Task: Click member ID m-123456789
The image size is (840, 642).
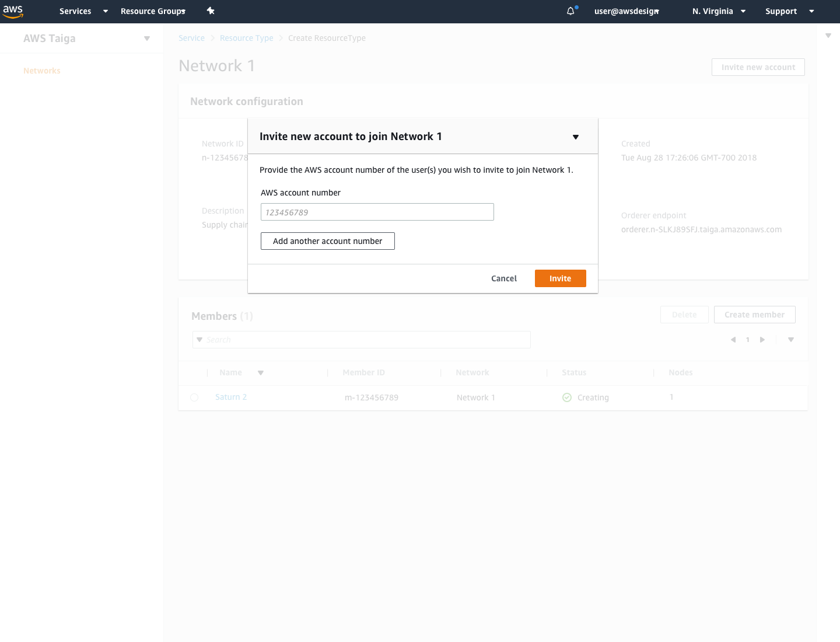Action: pos(372,397)
